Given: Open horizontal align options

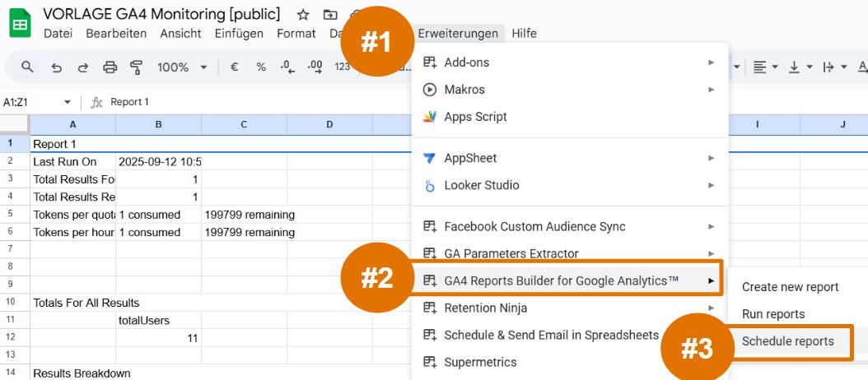Looking at the screenshot, I should (x=766, y=67).
